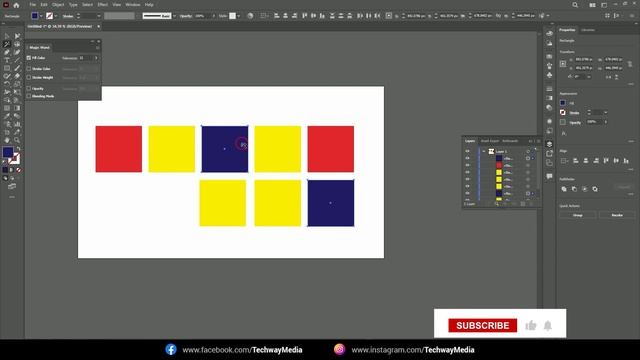Open the Comments panel icon in dock
This screenshot has width=640, height=360.
coord(549,176)
